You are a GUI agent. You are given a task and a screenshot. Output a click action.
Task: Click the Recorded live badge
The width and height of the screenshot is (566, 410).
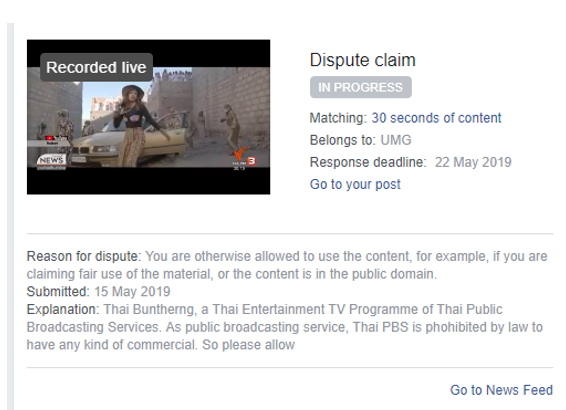coord(96,67)
